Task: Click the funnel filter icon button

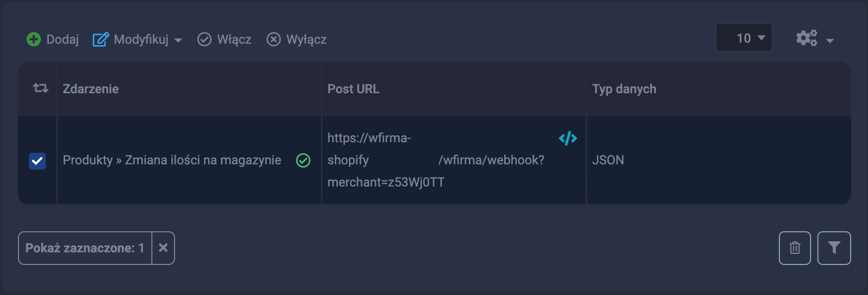Action: coord(834,248)
